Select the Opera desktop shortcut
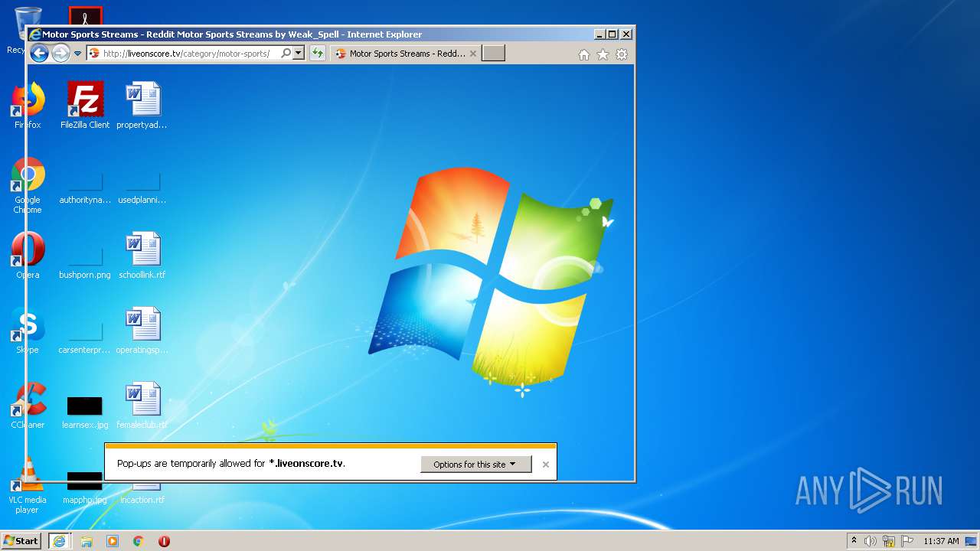 (x=28, y=256)
